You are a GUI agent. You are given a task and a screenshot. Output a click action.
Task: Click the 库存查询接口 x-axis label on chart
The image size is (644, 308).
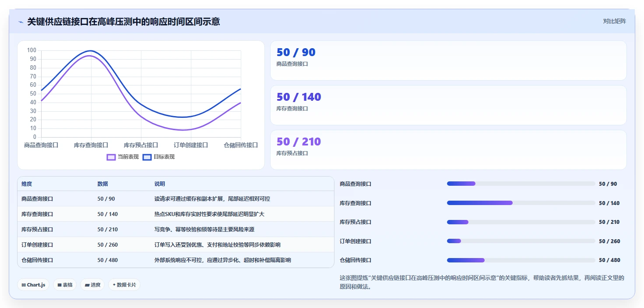click(x=91, y=145)
